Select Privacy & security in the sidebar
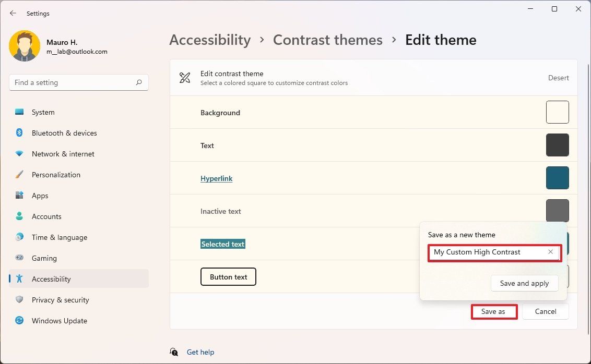 [x=60, y=300]
